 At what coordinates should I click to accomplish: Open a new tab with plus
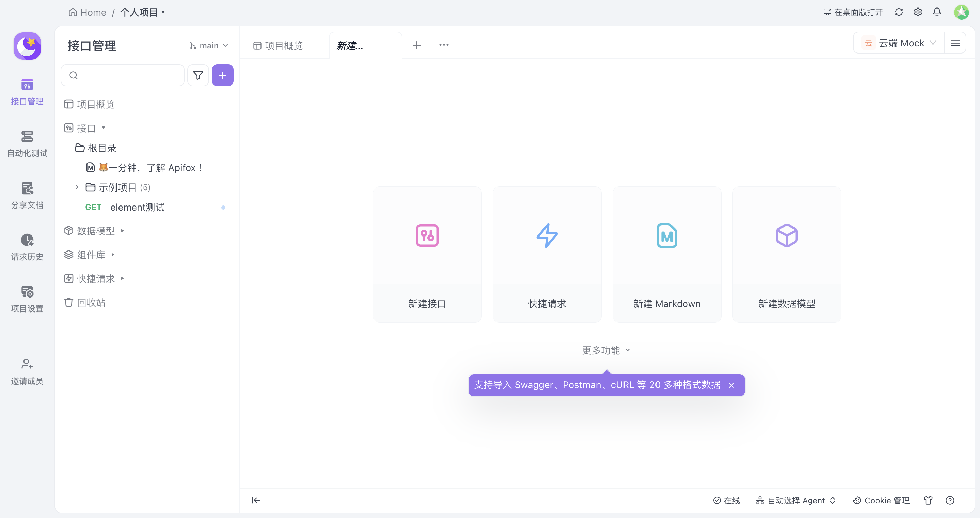(416, 45)
